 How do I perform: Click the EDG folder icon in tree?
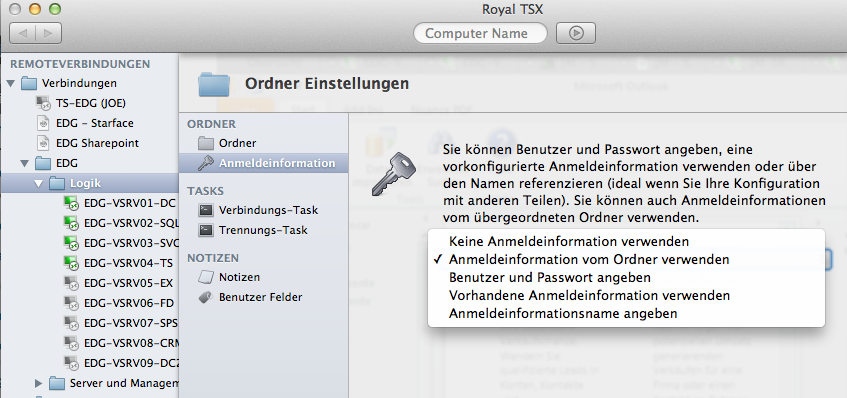coord(43,163)
